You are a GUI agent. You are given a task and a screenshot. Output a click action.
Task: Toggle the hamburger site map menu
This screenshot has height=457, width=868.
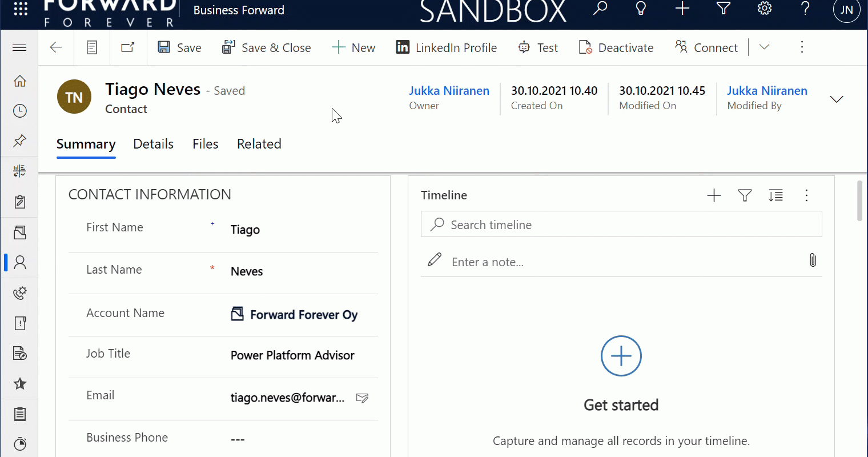pyautogui.click(x=19, y=47)
